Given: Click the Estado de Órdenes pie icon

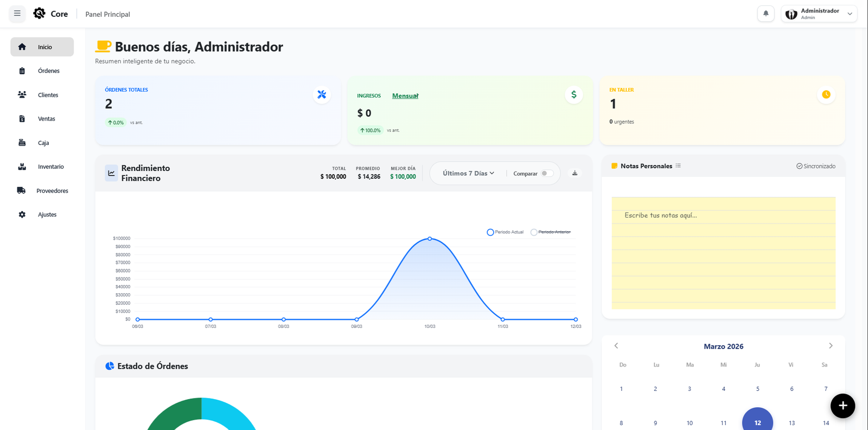Looking at the screenshot, I should click(110, 366).
